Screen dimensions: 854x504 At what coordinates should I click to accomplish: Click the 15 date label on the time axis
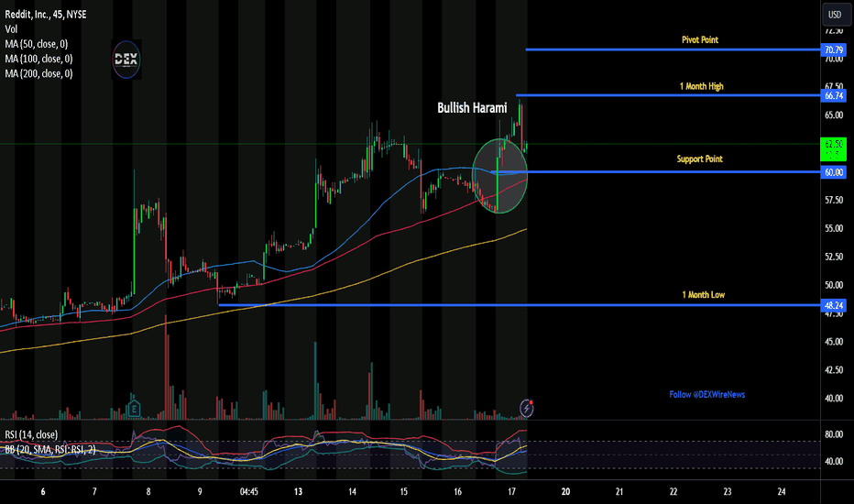403,492
